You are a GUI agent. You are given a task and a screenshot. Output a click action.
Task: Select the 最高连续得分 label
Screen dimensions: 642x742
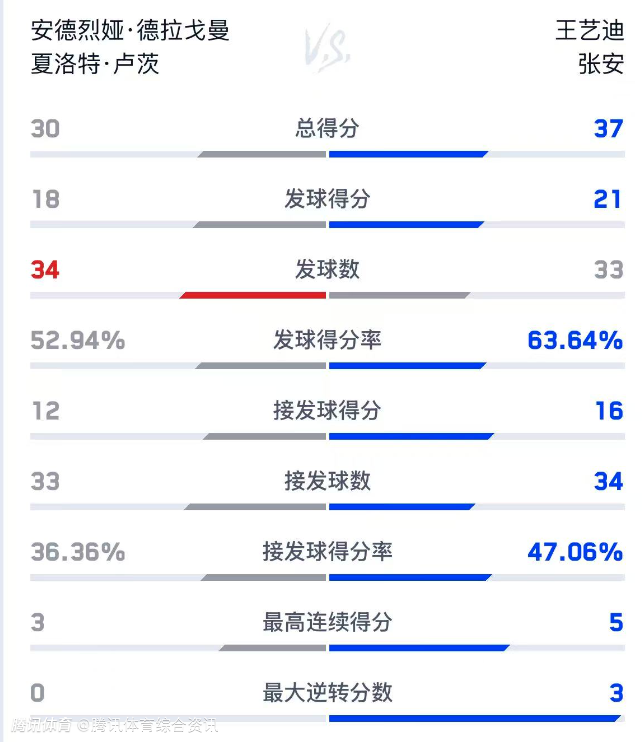[x=327, y=622]
